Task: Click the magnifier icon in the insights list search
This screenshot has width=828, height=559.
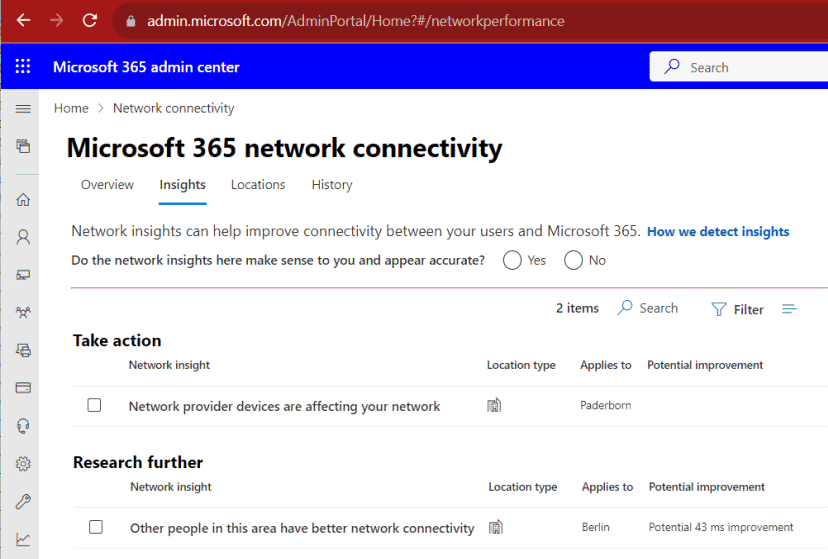Action: point(625,308)
